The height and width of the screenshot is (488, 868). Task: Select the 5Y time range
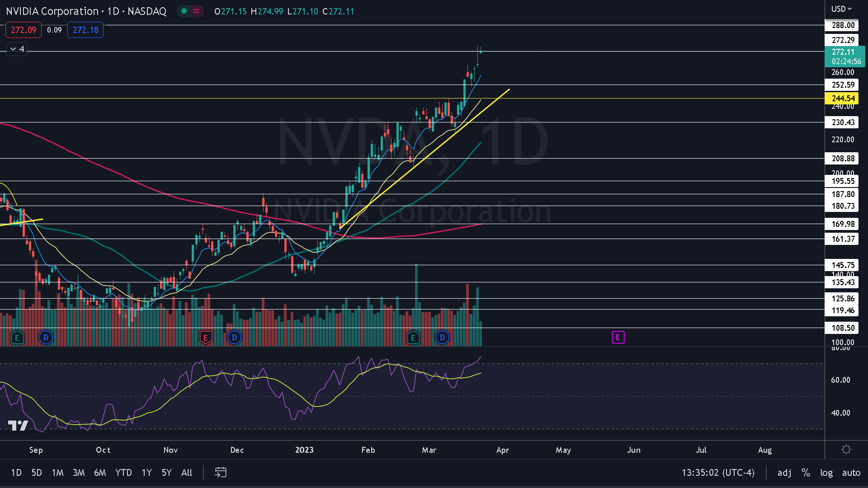167,473
